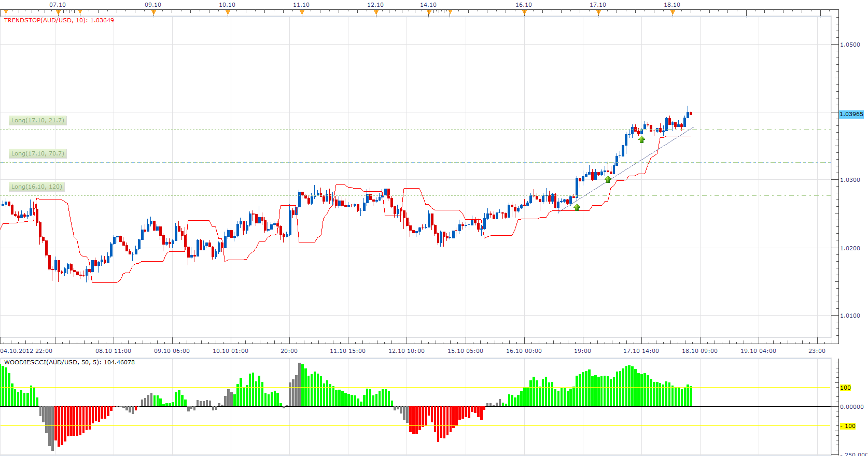
Task: Click the 04.10.2012 22:00 time label
Action: (26, 351)
